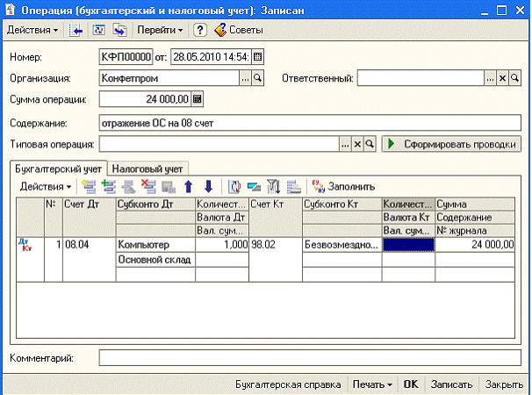Click the list settings icon in table toolbar

tap(293, 187)
